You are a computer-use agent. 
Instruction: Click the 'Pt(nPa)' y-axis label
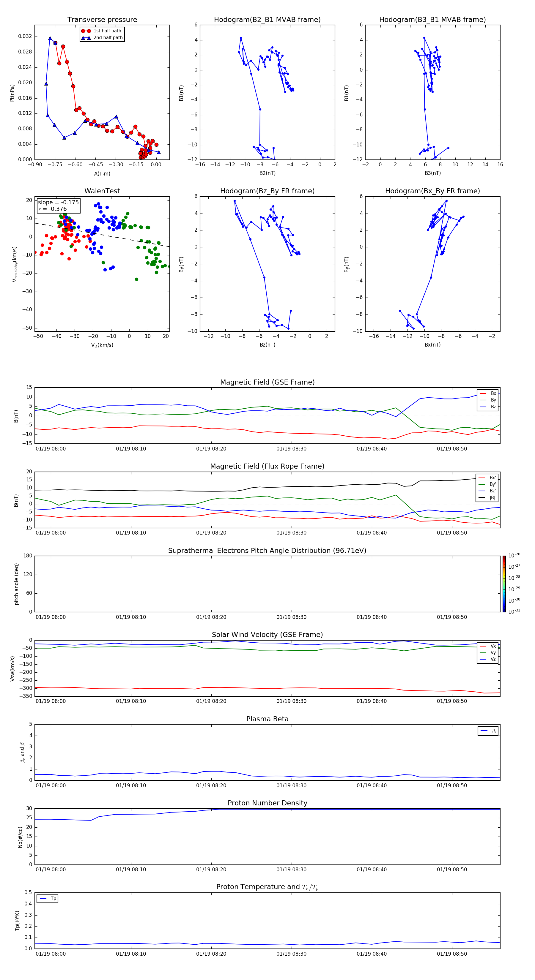point(12,93)
